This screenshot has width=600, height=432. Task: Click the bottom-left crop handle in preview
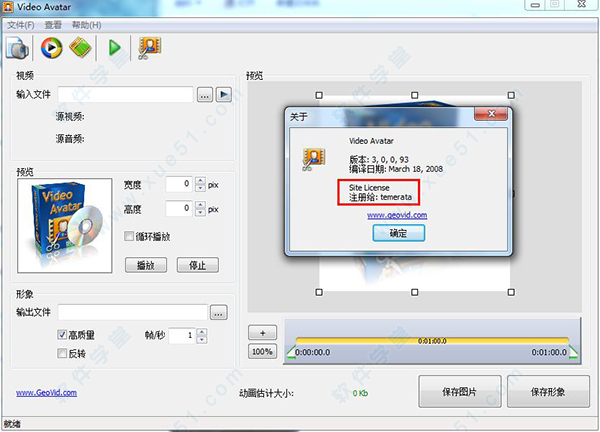click(319, 292)
